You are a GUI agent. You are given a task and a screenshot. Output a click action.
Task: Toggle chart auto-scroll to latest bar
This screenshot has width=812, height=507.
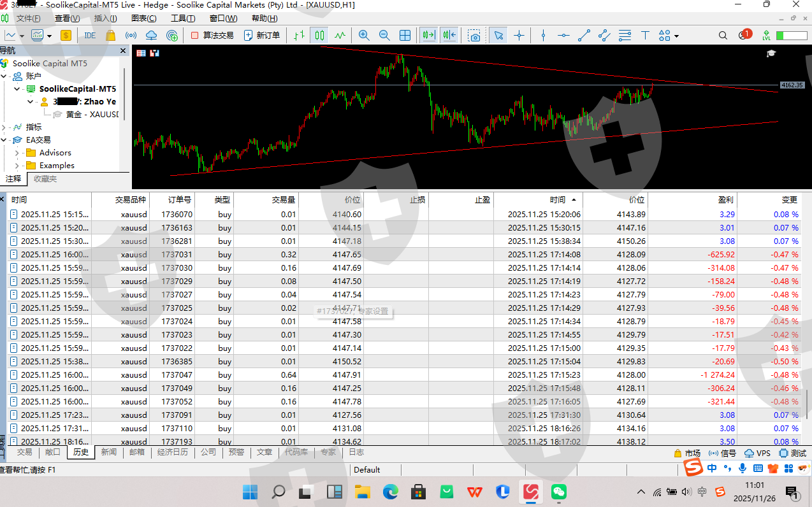click(428, 36)
